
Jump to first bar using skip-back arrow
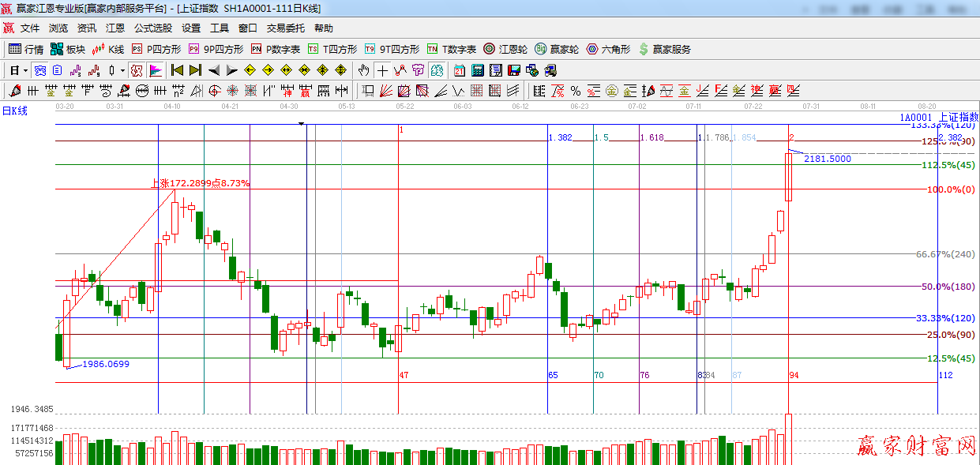[177, 70]
